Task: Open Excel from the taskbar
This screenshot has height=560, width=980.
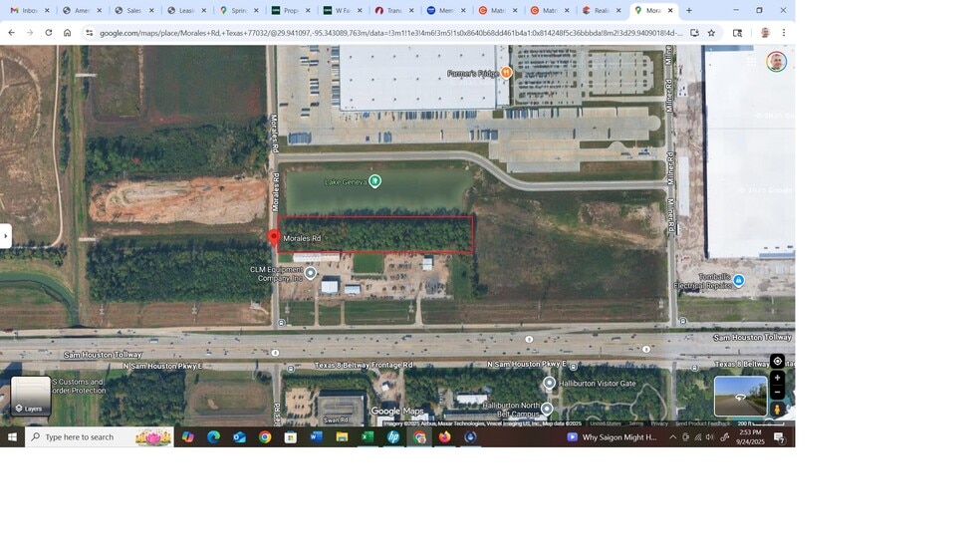Action: point(367,436)
